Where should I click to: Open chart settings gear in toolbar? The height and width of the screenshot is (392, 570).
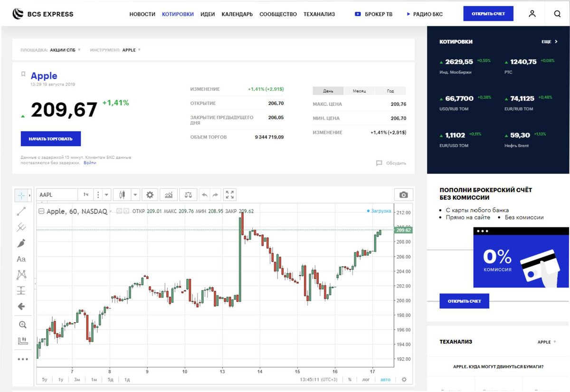point(150,195)
